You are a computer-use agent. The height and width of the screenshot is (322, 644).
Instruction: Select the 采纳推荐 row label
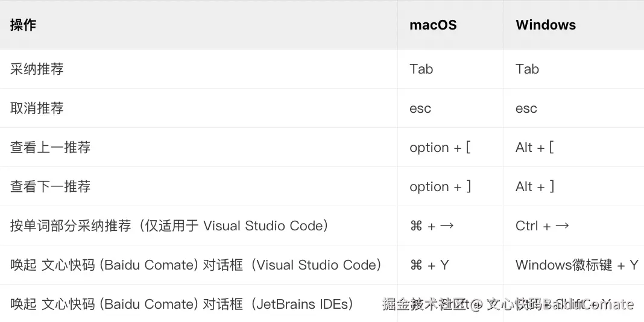click(x=37, y=69)
